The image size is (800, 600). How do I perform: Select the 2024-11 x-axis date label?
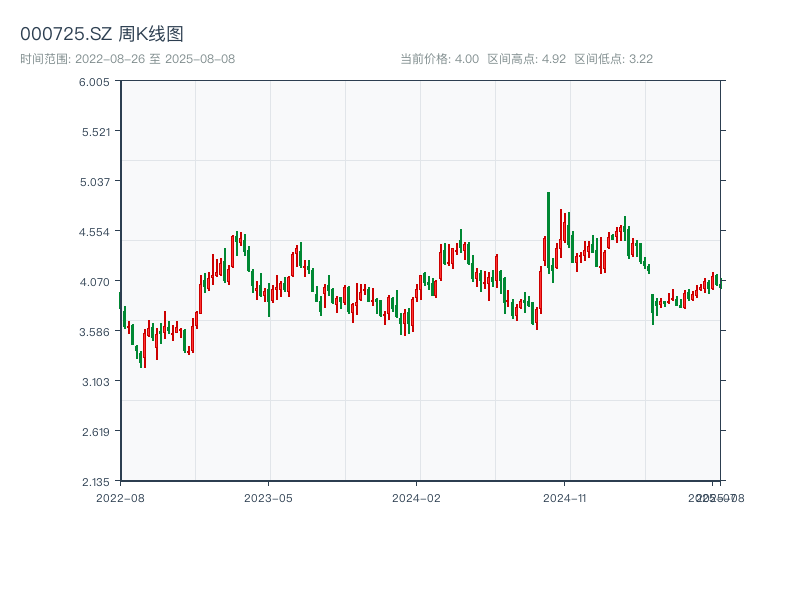(565, 497)
